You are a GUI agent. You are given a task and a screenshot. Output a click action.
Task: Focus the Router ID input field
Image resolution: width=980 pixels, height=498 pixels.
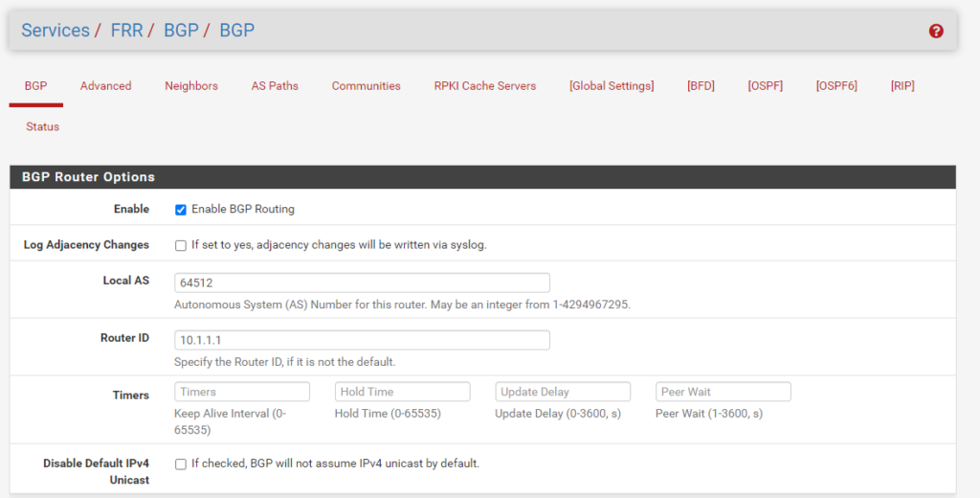pyautogui.click(x=362, y=340)
